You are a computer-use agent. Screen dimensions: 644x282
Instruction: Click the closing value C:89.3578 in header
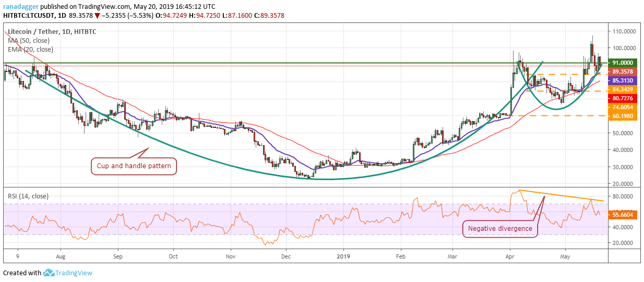tap(266, 17)
